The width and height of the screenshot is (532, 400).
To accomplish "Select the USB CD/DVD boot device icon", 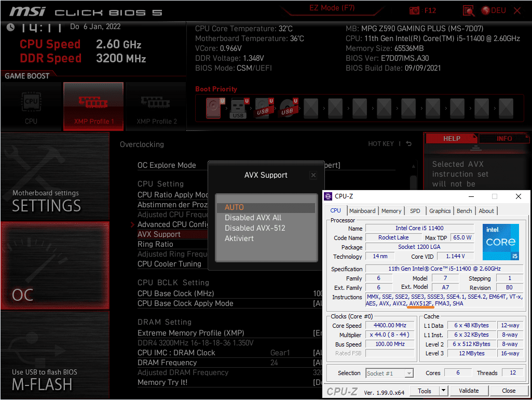I will [x=288, y=108].
